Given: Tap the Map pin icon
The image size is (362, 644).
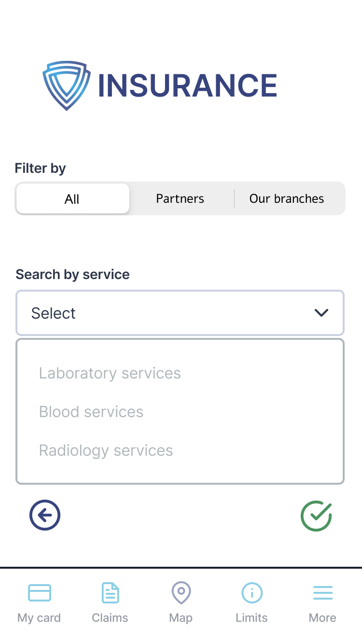Looking at the screenshot, I should pos(181,592).
